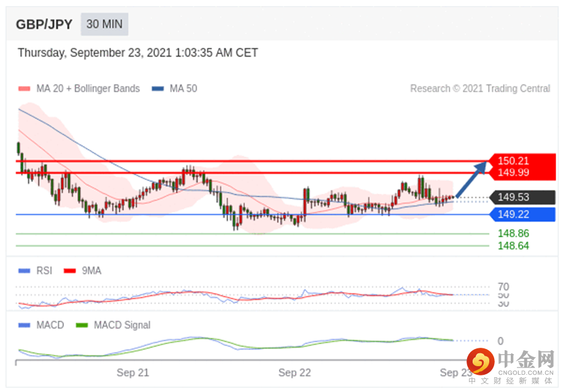563x392 pixels.
Task: Click the 'Sep 21' time axis label
Action: click(x=133, y=372)
